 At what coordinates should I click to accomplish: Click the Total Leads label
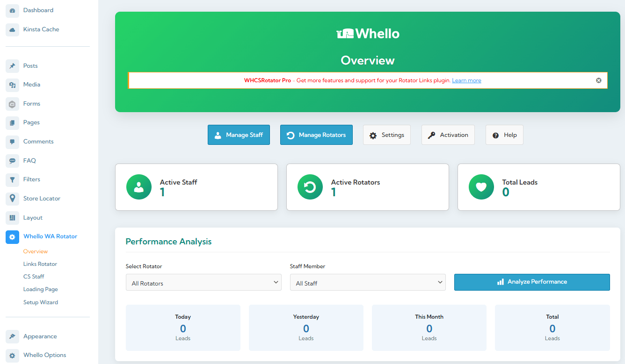pos(520,182)
